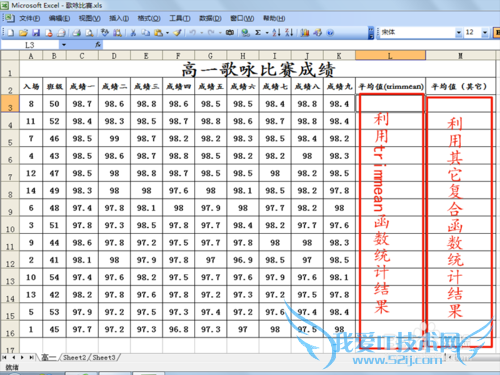This screenshot has height=375, width=500.
Task: Expand the toolbar options chevron
Action: click(x=371, y=33)
